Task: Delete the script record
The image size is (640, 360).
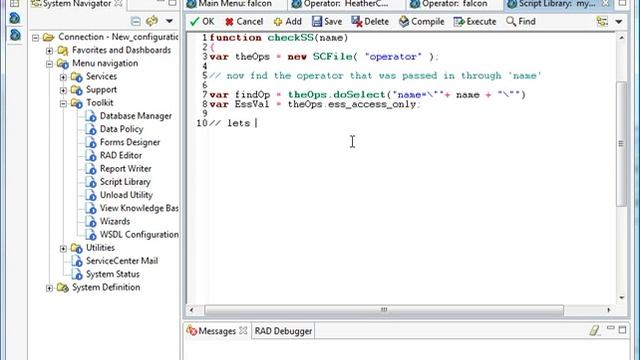Action: 370,21
